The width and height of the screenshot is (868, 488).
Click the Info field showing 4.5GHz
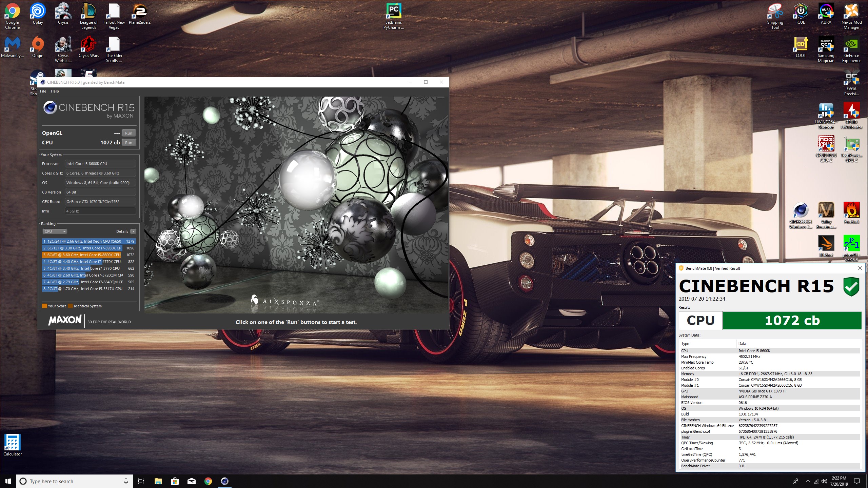100,211
